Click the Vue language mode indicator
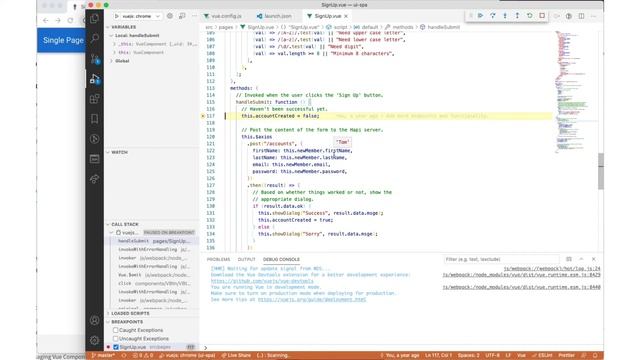Image resolution: width=640 pixels, height=360 pixels. 521,356
